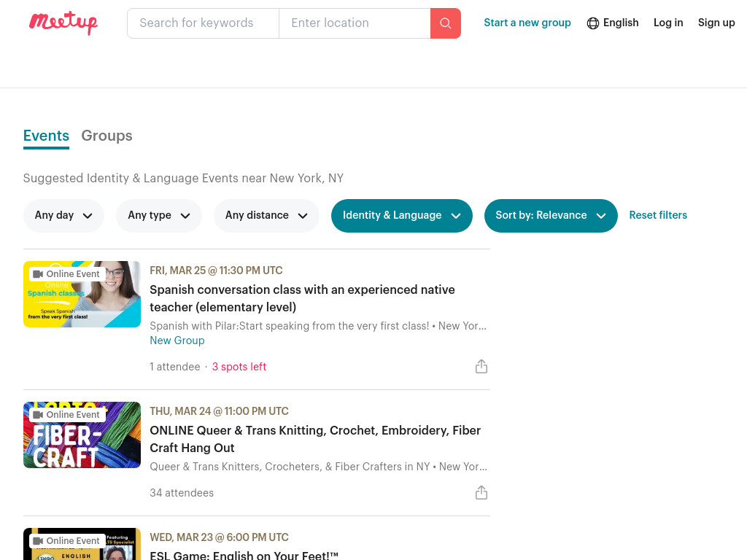Expand the Any day filter
The image size is (747, 560).
(63, 216)
